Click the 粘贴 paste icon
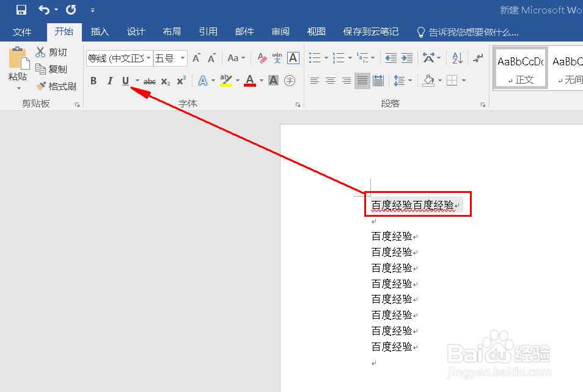Viewport: 583px width, 392px height. [x=18, y=59]
